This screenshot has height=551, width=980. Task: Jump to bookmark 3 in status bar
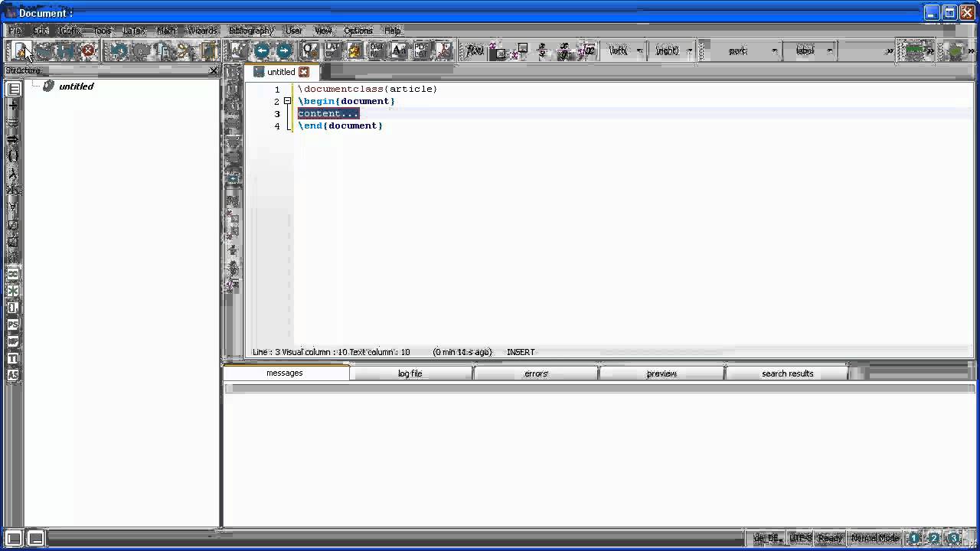(954, 538)
